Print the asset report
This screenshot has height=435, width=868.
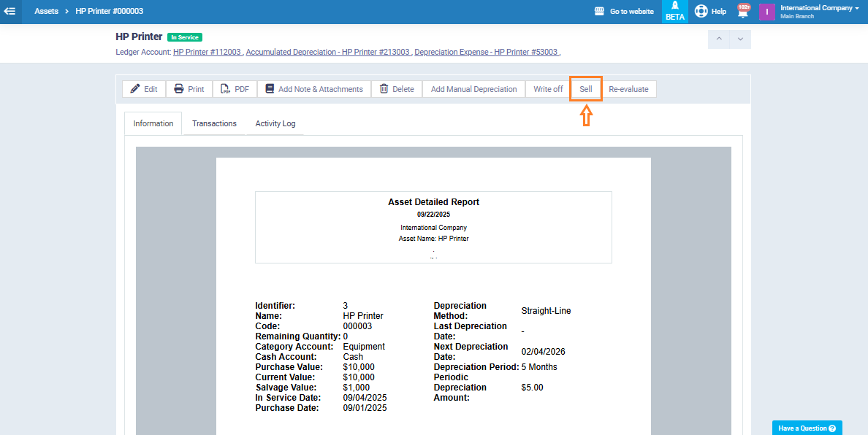coord(189,89)
